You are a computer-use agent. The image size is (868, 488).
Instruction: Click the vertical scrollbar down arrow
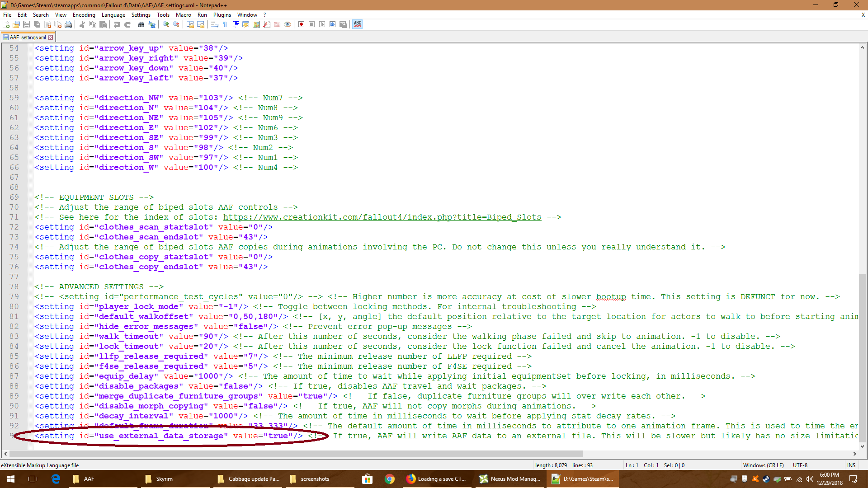[x=862, y=446]
